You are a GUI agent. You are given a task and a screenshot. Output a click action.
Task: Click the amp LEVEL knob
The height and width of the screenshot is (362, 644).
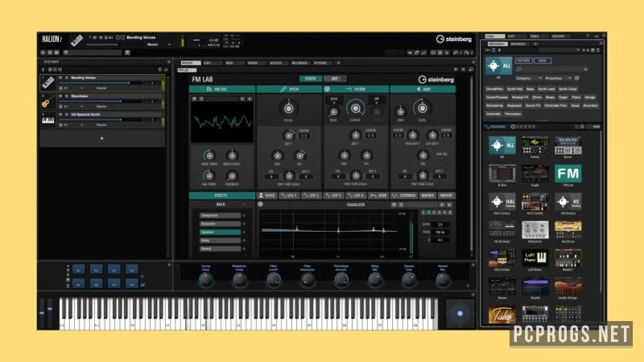coord(422,108)
